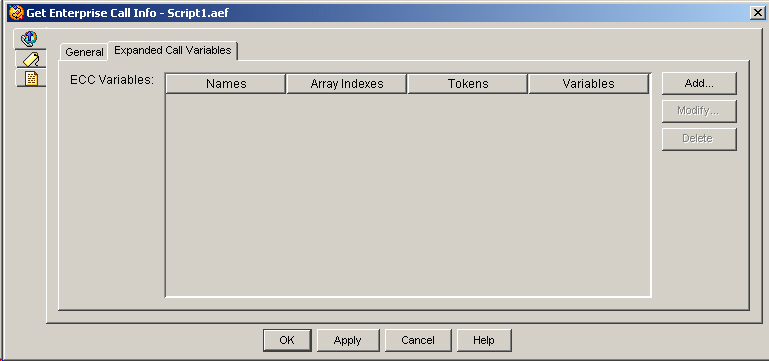Image resolution: width=769 pixels, height=361 pixels.
Task: Click the ECC Variables label
Action: click(x=112, y=80)
